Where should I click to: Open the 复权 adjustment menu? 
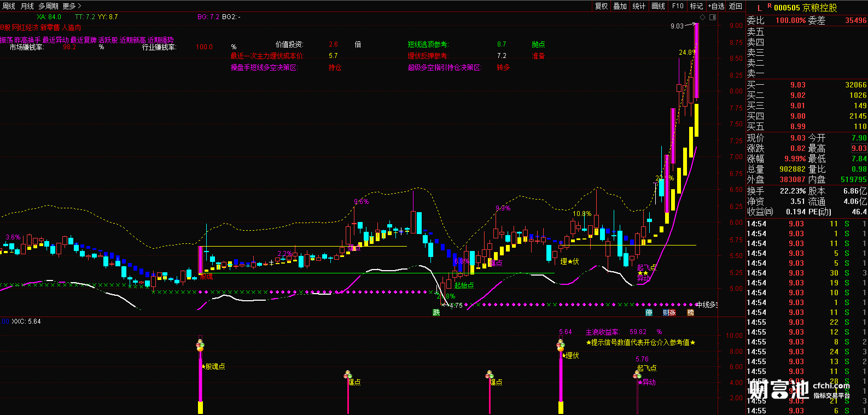pyautogui.click(x=601, y=6)
